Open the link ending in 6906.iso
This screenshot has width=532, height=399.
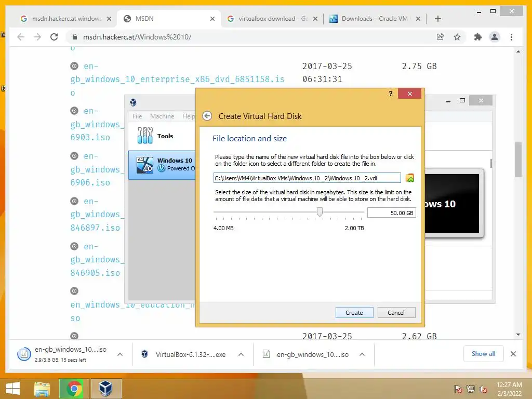(97, 169)
